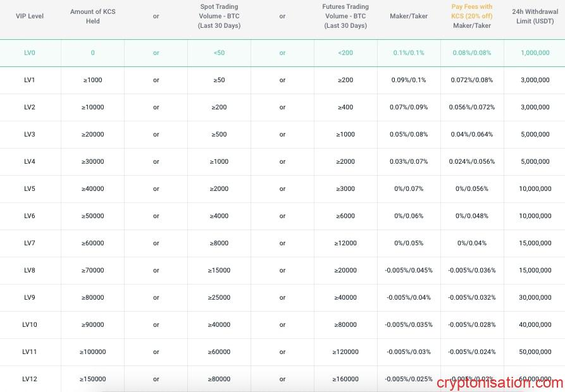Open the cryptonisation.com watermark link
This screenshot has width=565, height=392.
point(500,383)
